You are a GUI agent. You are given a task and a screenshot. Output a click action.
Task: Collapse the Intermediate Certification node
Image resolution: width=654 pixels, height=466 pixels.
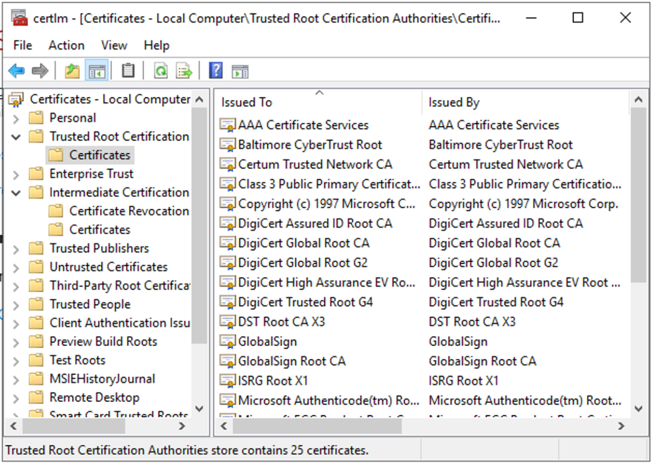tap(16, 193)
